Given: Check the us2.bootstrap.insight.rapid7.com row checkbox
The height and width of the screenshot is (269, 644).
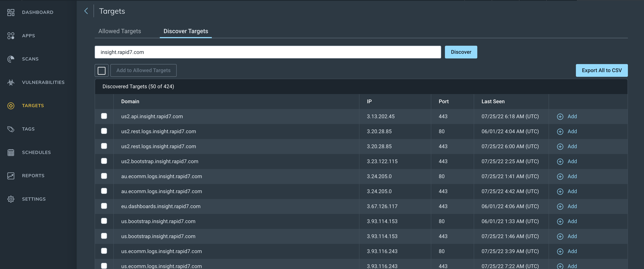Looking at the screenshot, I should click(104, 161).
